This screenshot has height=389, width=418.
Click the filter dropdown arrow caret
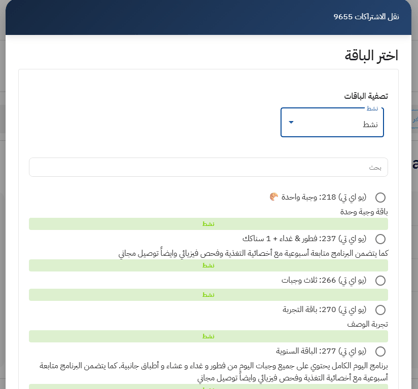pyautogui.click(x=291, y=122)
